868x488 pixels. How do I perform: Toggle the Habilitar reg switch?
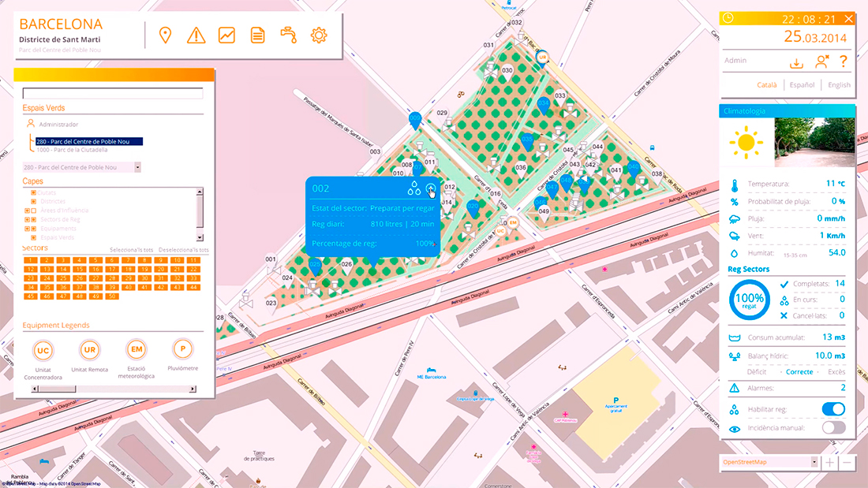tap(833, 409)
